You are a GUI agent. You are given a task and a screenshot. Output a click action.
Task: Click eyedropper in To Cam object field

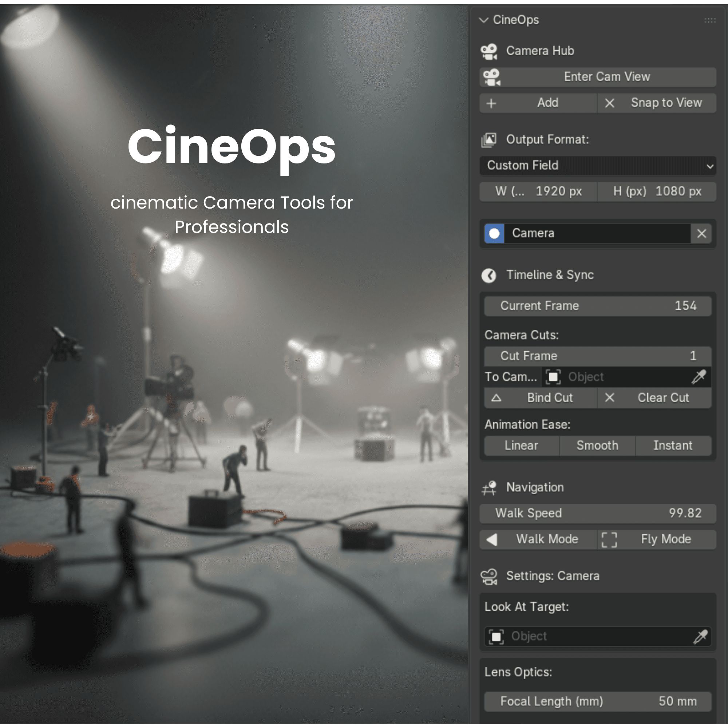point(699,377)
